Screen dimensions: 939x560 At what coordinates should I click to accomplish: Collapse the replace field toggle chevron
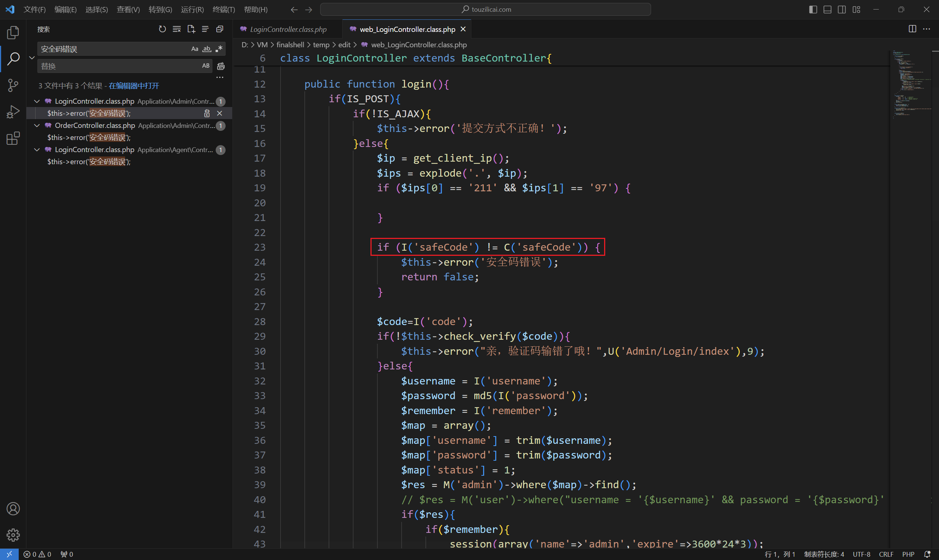tap(32, 58)
